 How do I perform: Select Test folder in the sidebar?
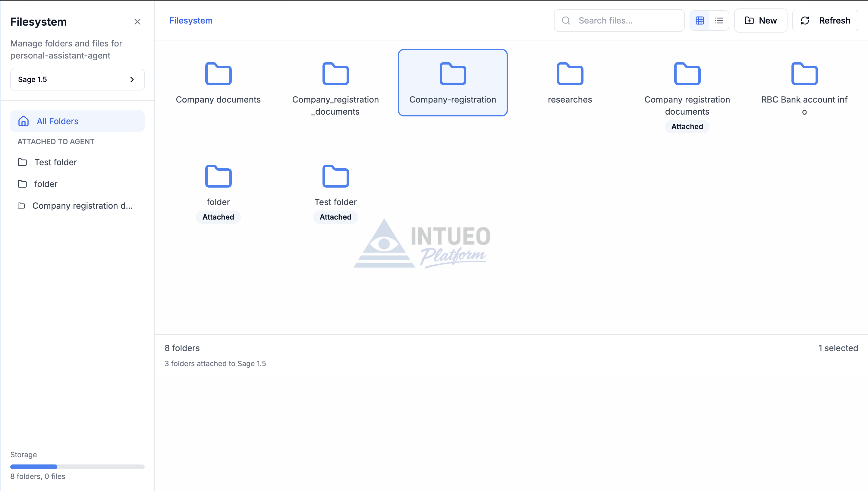pyautogui.click(x=56, y=162)
